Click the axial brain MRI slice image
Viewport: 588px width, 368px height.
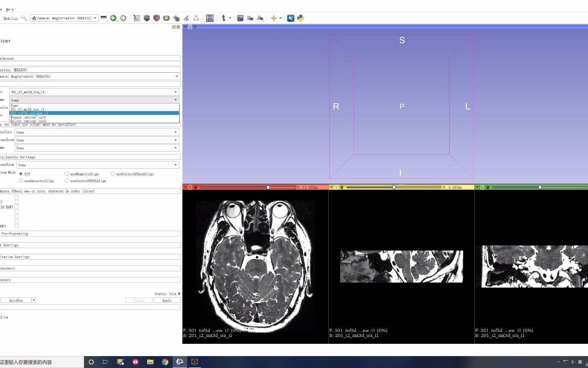click(x=255, y=266)
